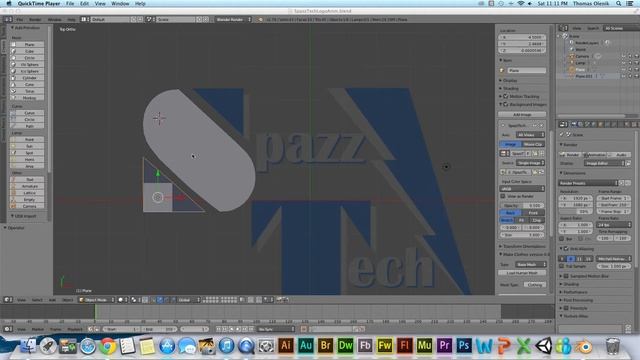Click the Armature icon in Other list
The width and height of the screenshot is (640, 360).
pos(13,186)
